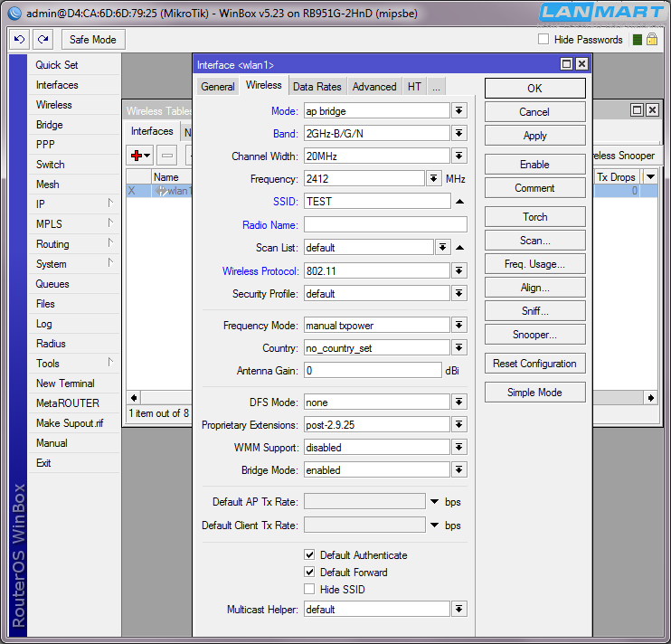
Task: Open the Wireless menu item
Action: [x=73, y=105]
